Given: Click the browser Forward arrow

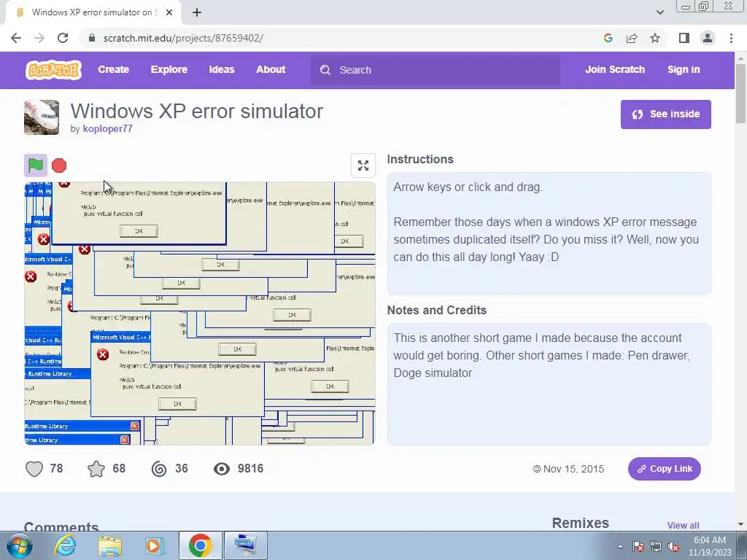Looking at the screenshot, I should tap(39, 38).
